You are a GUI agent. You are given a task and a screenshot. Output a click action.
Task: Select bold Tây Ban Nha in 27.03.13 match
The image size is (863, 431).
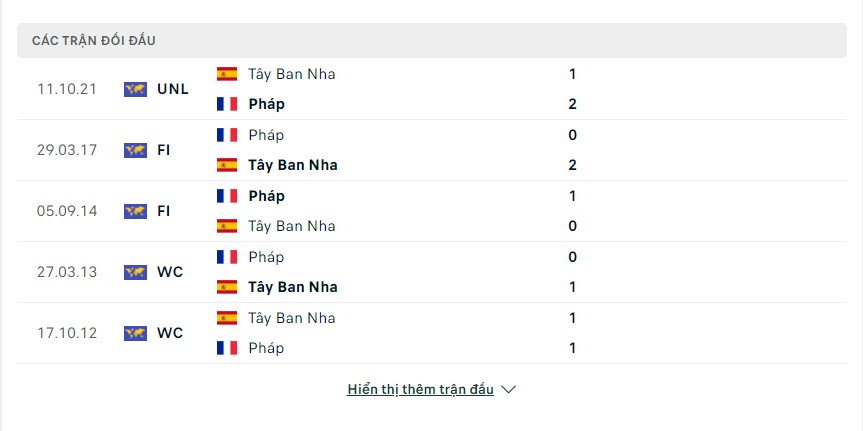[x=293, y=287]
